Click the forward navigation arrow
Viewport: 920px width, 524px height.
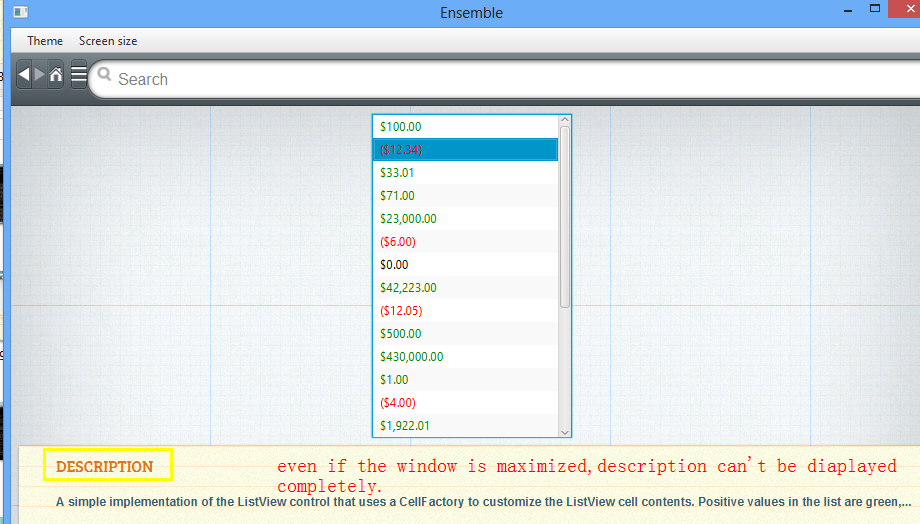[40, 75]
